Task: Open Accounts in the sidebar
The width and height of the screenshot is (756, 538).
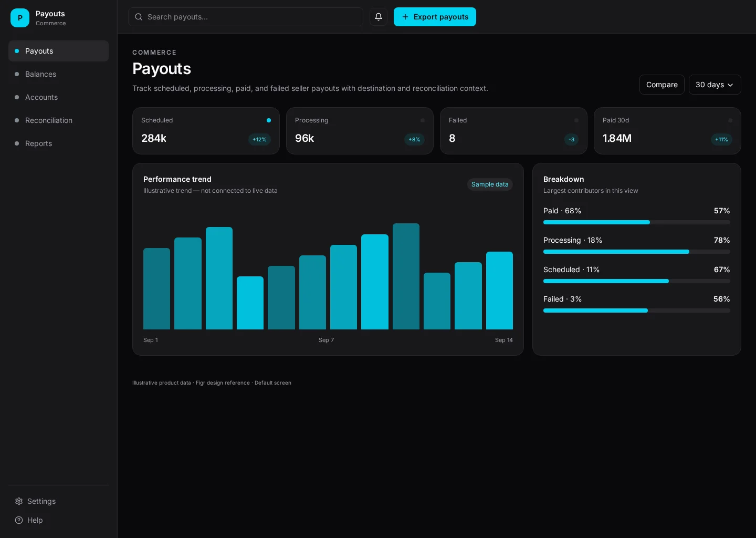Action: (x=58, y=97)
